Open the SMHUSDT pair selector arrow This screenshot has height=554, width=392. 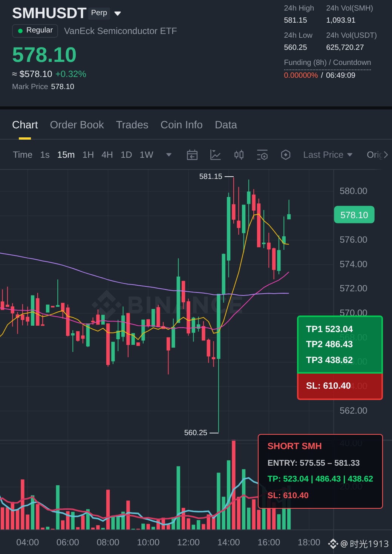click(118, 14)
